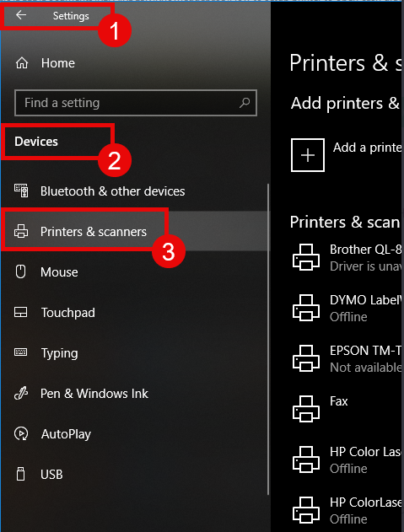Click the plus icon to add a printer
This screenshot has width=404, height=532.
click(x=308, y=155)
